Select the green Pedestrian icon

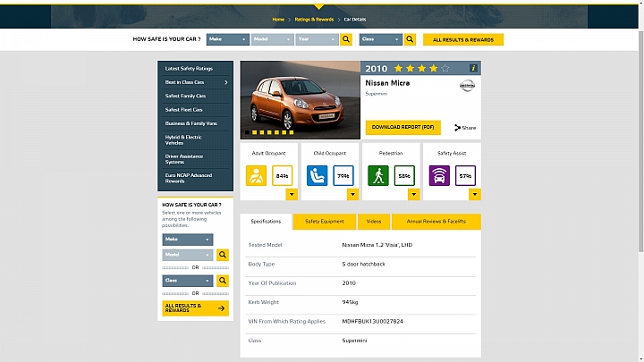coord(378,176)
